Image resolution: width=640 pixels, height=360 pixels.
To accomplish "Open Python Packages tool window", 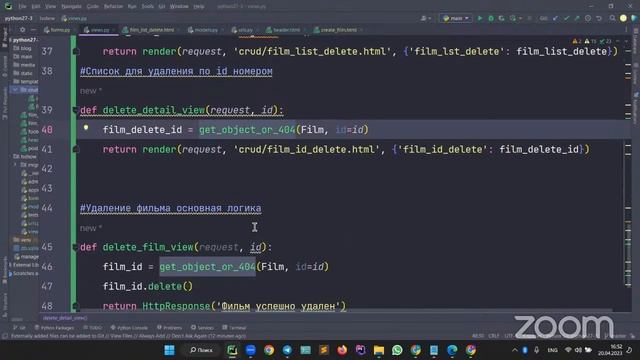I will [54, 328].
